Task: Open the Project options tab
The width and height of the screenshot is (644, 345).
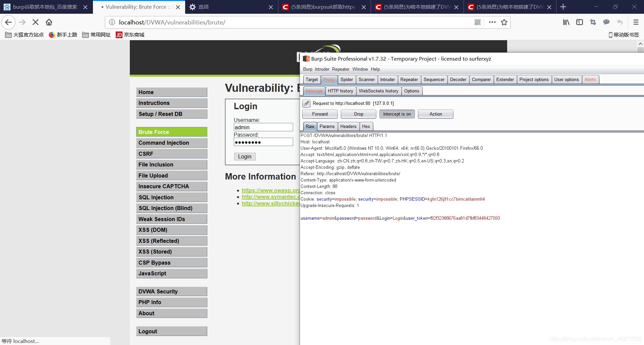Action: pyautogui.click(x=534, y=80)
